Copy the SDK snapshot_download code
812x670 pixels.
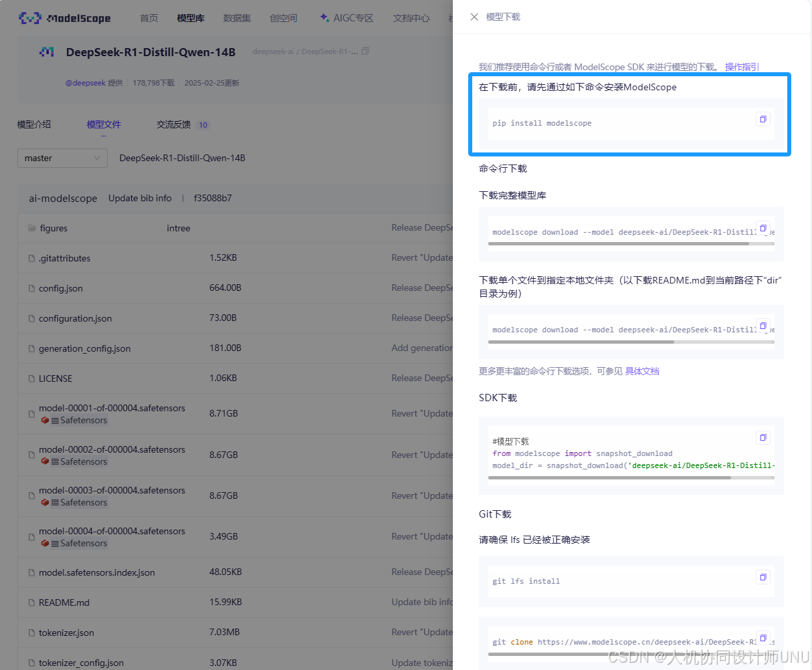[x=763, y=437]
